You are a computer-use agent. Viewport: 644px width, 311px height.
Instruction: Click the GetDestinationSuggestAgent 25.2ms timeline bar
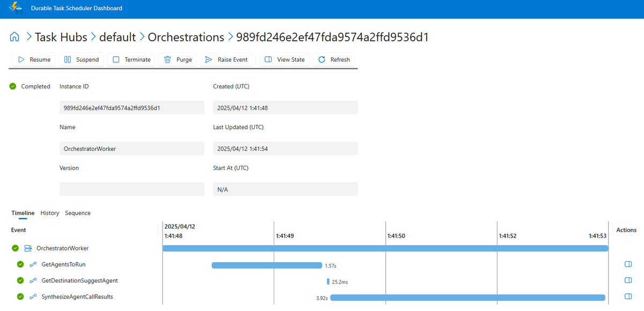[328, 281]
